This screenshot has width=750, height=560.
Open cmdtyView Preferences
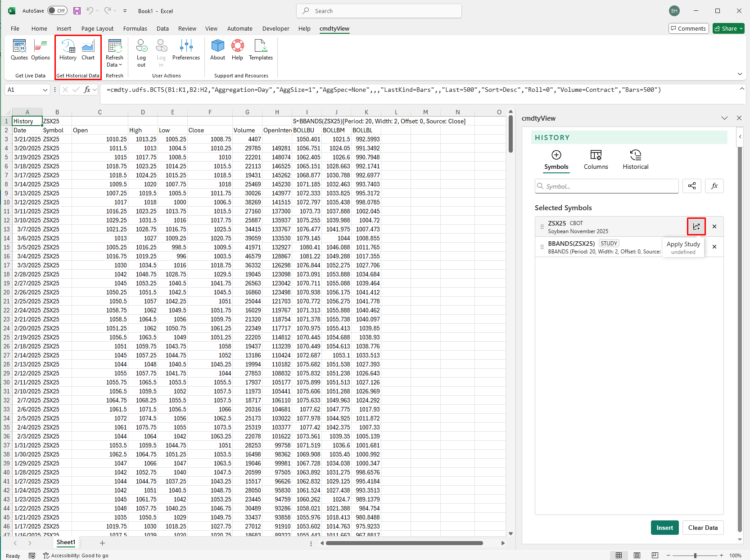tap(186, 50)
